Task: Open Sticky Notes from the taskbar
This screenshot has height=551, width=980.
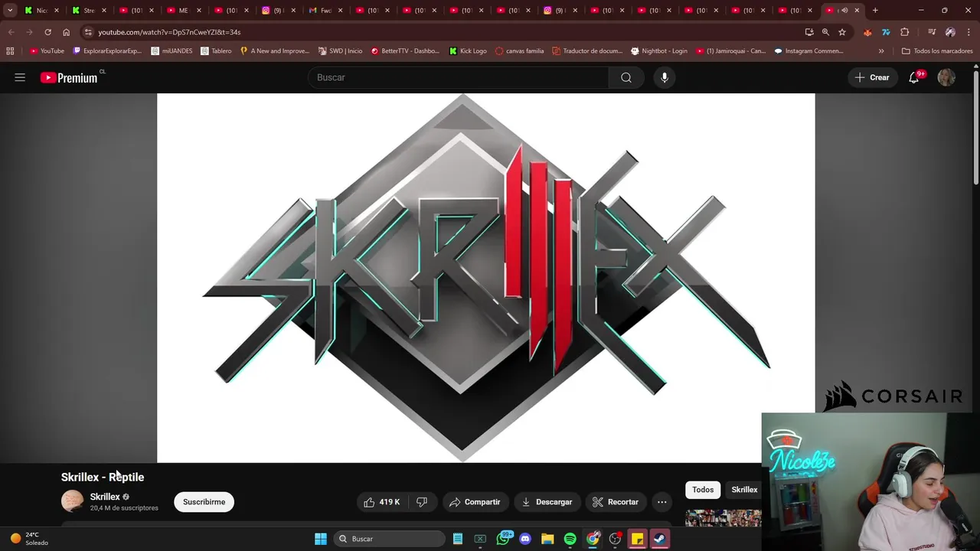Action: click(x=637, y=539)
